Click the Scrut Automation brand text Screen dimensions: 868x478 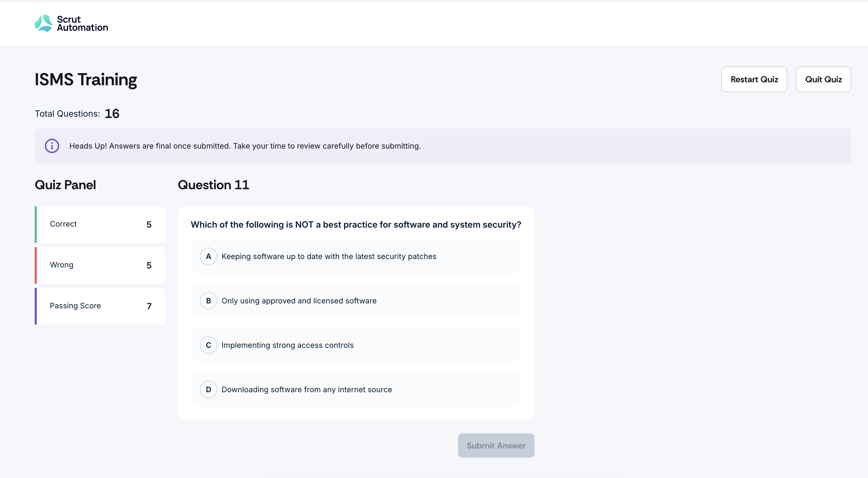(x=82, y=24)
